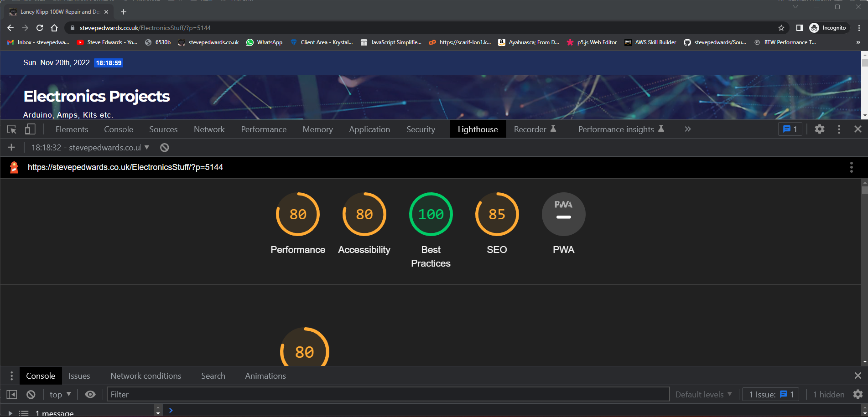Open live expression eye icon
This screenshot has height=417, width=868.
coord(90,395)
